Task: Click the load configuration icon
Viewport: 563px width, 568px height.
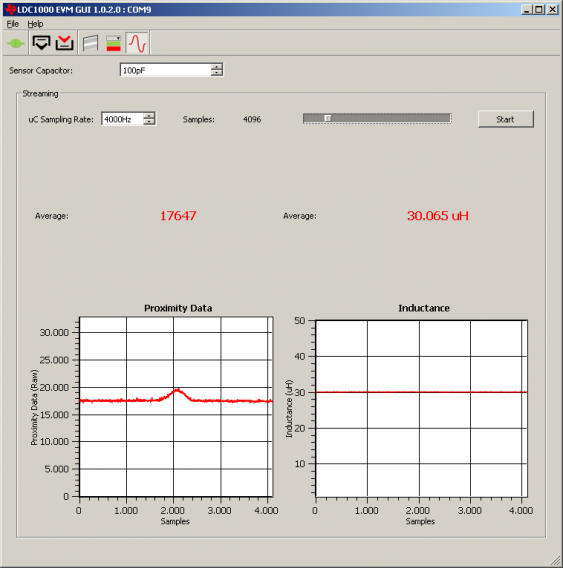Action: click(x=41, y=43)
